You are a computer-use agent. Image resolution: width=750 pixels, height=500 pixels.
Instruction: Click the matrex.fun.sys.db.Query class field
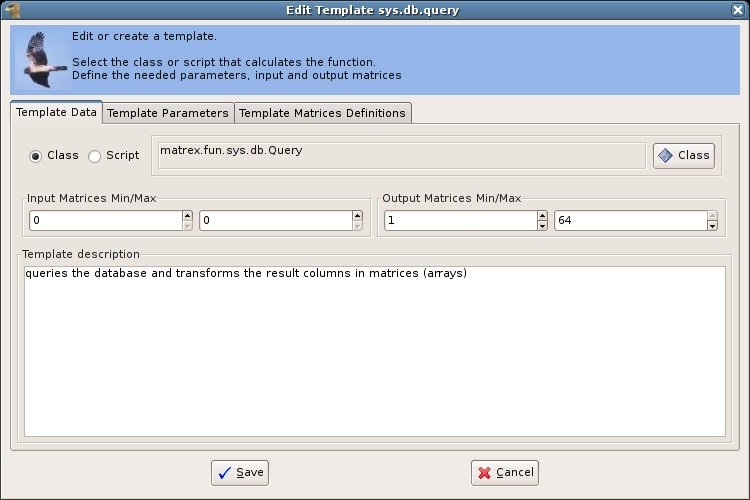(402, 156)
